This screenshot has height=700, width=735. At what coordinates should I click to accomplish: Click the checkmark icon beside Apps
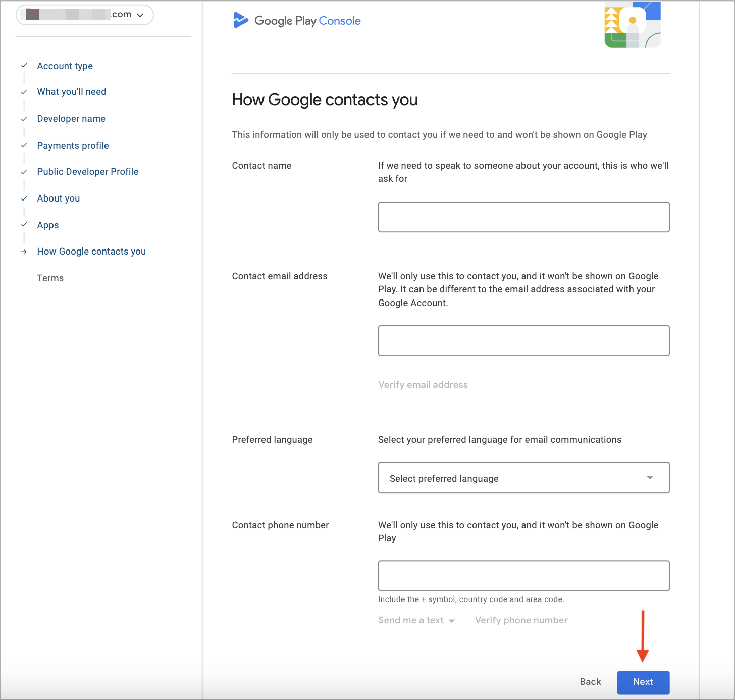pyautogui.click(x=24, y=225)
